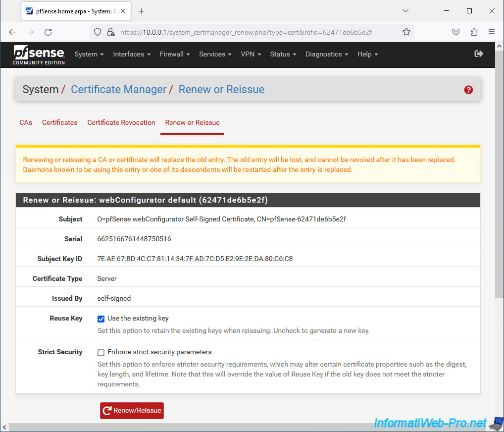The image size is (504, 432).
Task: Click the shield tracking protection icon
Action: click(98, 32)
